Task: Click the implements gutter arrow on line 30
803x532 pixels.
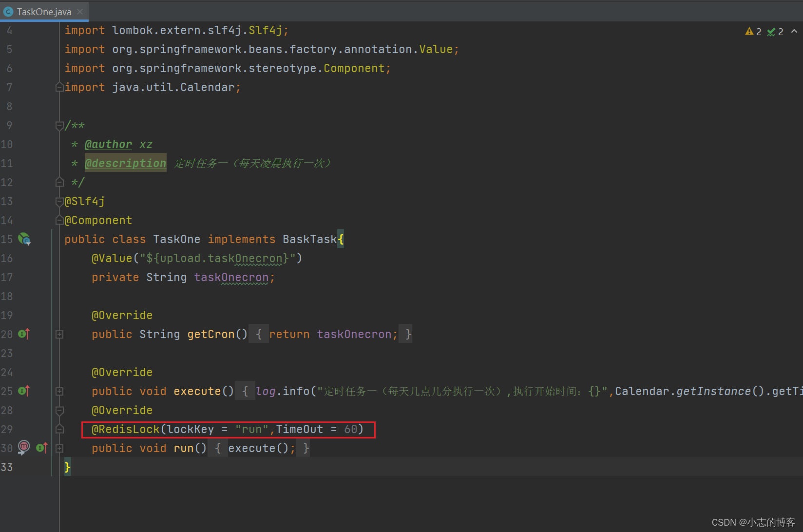Action: (42, 448)
